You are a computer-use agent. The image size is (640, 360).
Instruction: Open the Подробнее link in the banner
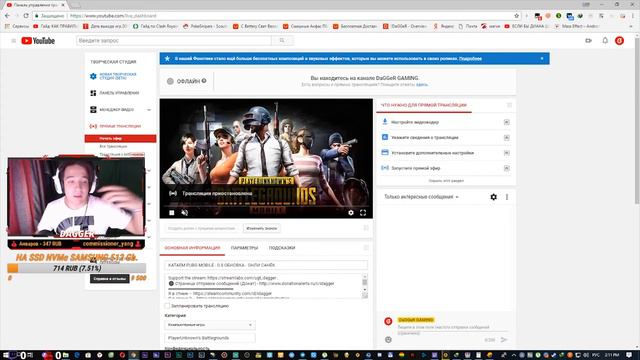[x=470, y=58]
